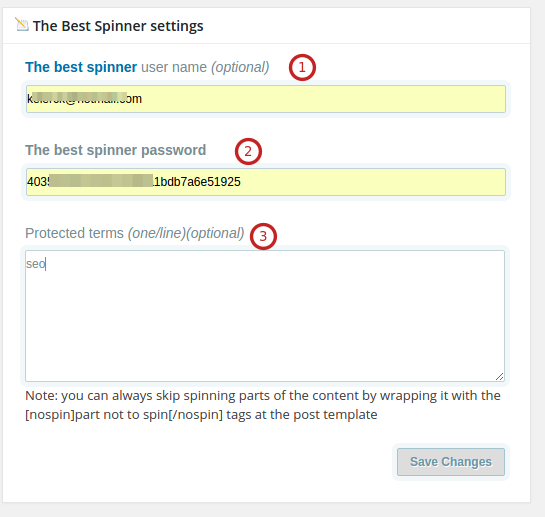This screenshot has width=545, height=517.
Task: Click inside the Protected terms textarea
Action: pyautogui.click(x=265, y=316)
